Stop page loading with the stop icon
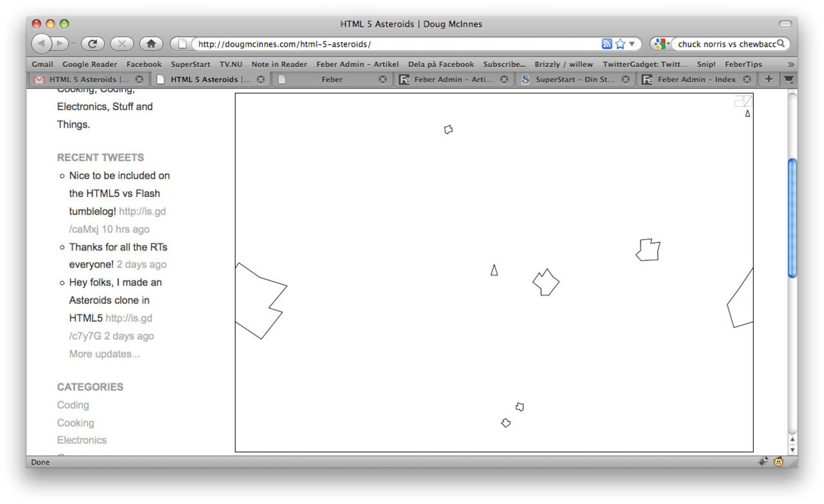Screen dimensions: 824x504 click(122, 43)
